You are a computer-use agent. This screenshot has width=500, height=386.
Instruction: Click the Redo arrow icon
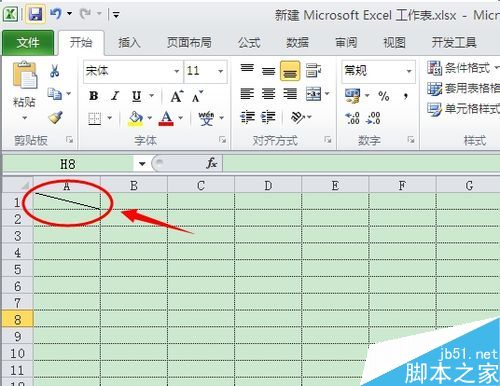coord(85,14)
